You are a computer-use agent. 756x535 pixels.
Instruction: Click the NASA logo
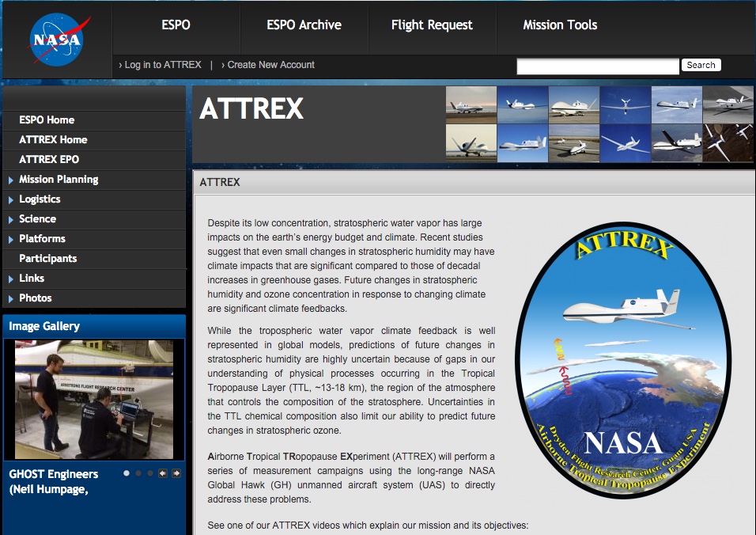click(58, 40)
